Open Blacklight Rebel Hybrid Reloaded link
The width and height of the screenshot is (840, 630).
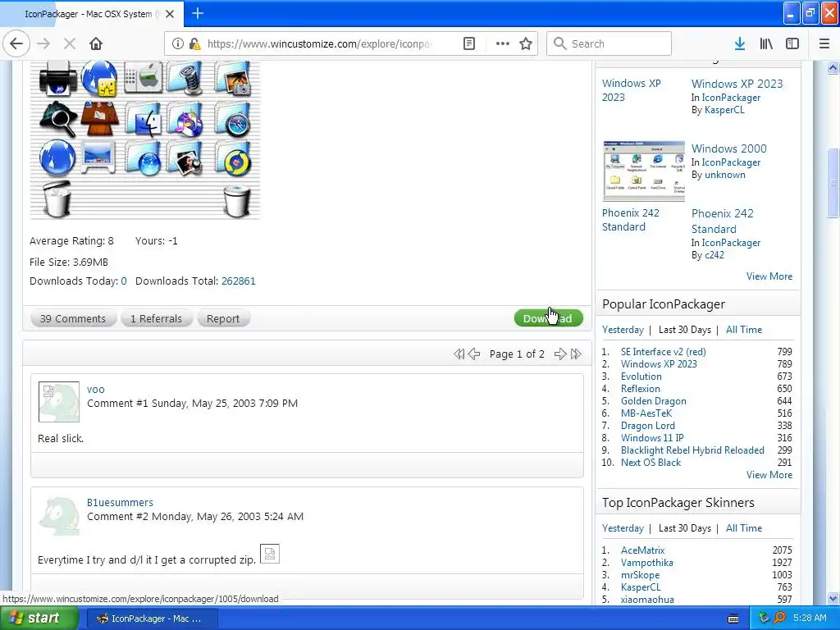pos(692,450)
